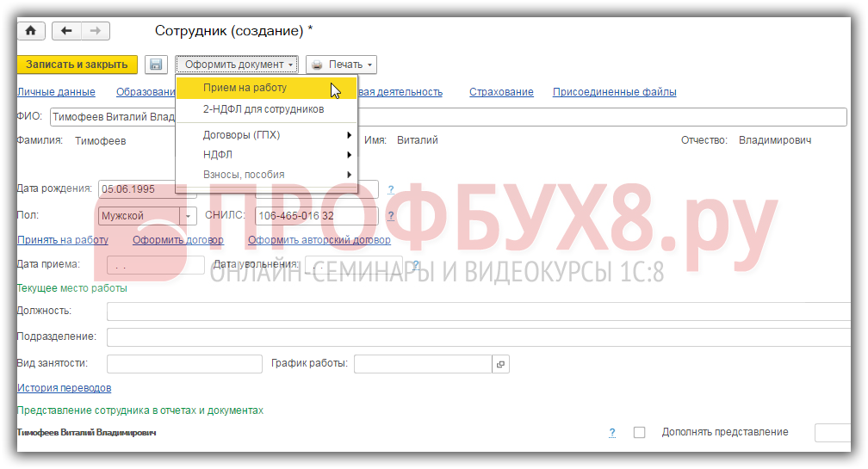This screenshot has height=469, width=868.
Task: Click the История переводов link
Action: (64, 388)
